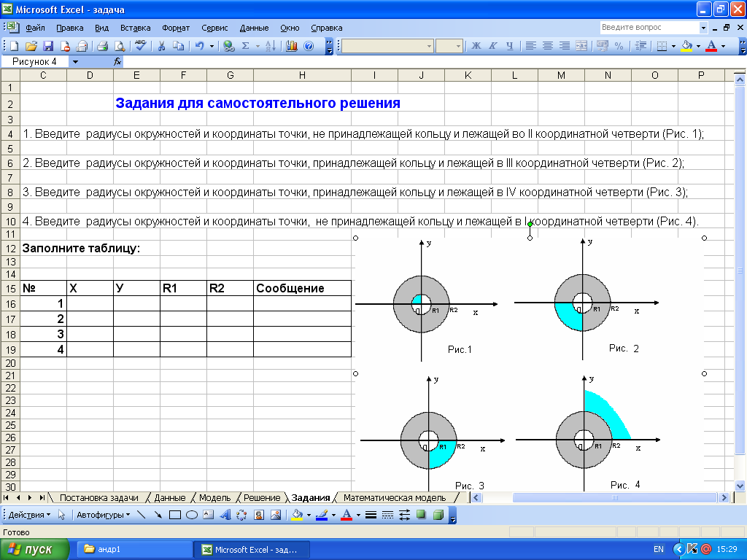Sort ascending with the A-Z sort icon
747x560 pixels.
270,46
